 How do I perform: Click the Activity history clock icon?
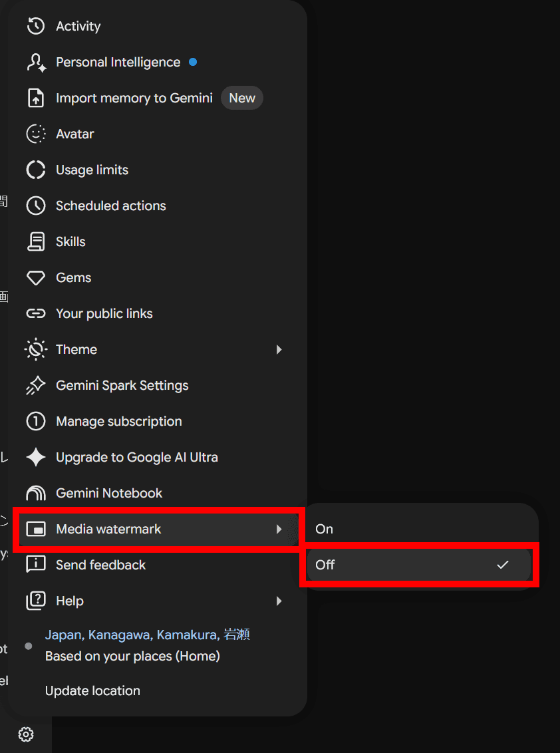[x=36, y=26]
